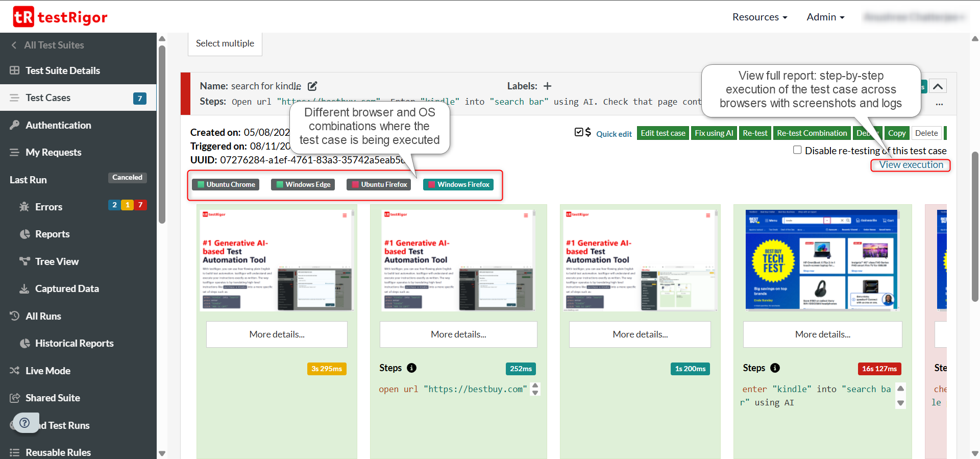Toggle the checkbox next to Quick edit
This screenshot has height=459, width=980.
[x=579, y=132]
